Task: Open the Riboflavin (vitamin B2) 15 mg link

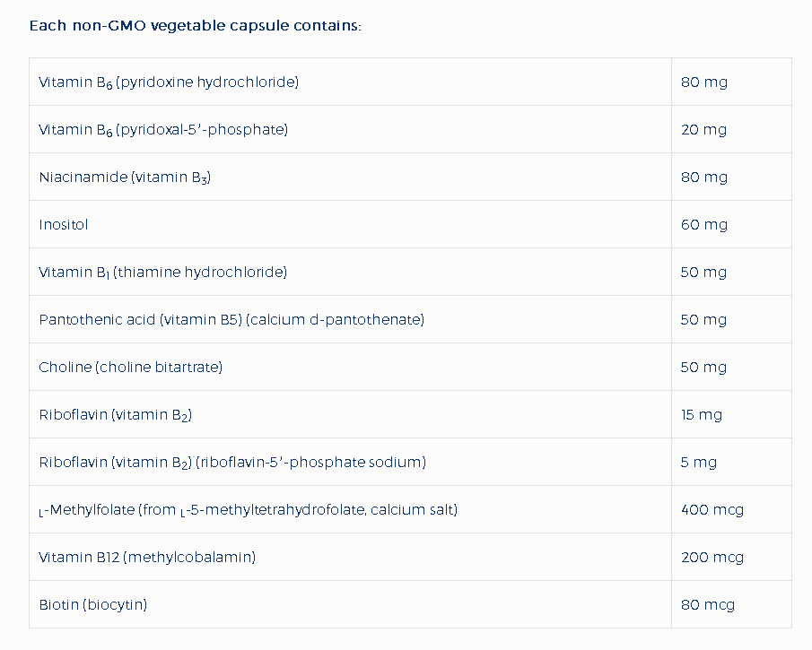Action: pos(116,415)
